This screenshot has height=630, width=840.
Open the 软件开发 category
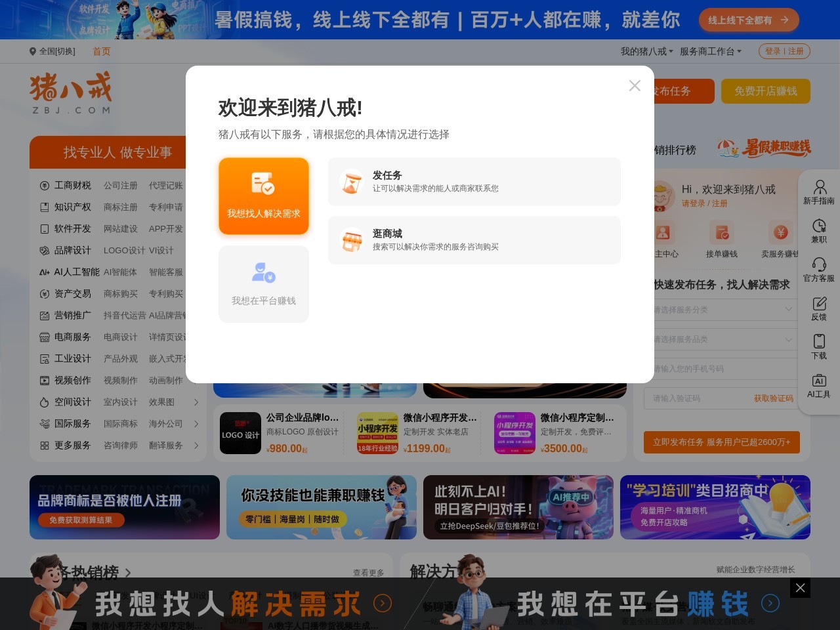72,229
